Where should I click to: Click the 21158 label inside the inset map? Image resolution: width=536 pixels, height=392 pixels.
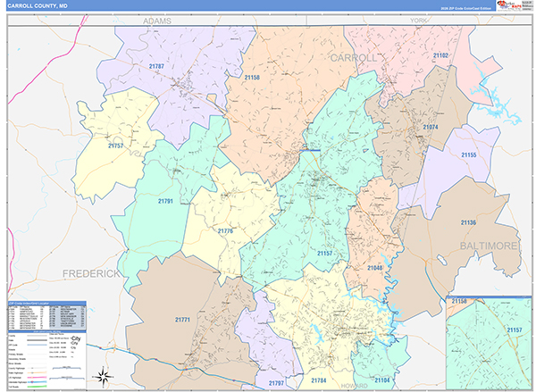point(459,301)
